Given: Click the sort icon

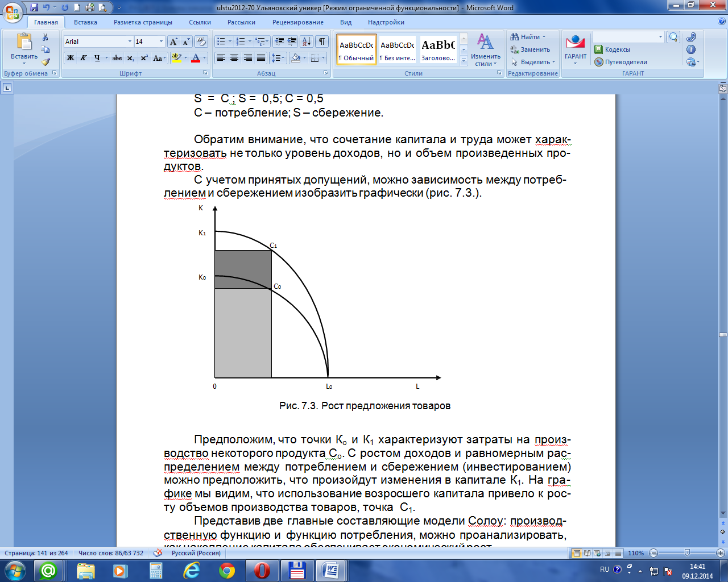Looking at the screenshot, I should click(307, 41).
